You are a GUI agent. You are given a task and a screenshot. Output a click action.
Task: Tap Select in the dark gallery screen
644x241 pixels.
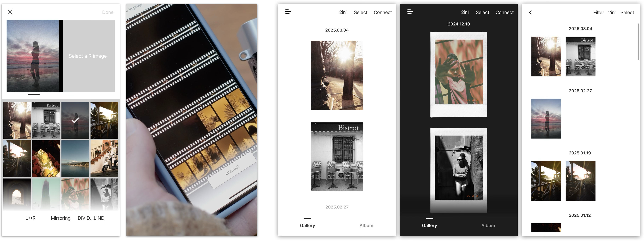482,12
